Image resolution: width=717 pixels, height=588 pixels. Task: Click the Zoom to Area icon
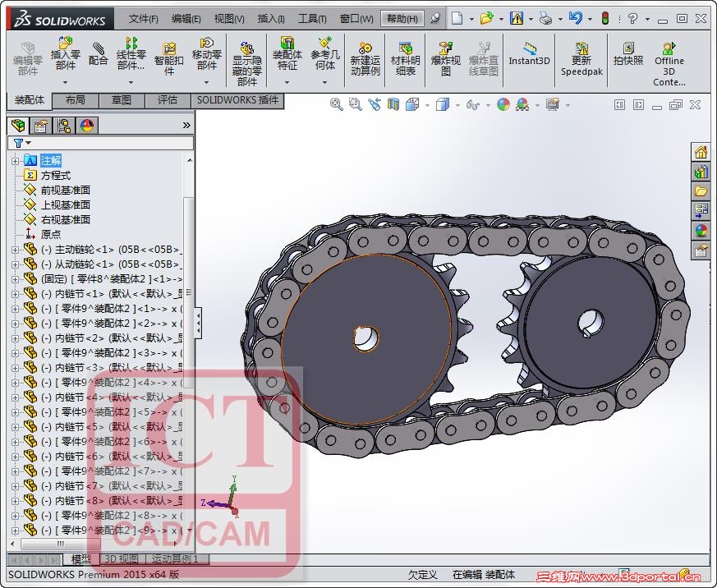tap(356, 104)
